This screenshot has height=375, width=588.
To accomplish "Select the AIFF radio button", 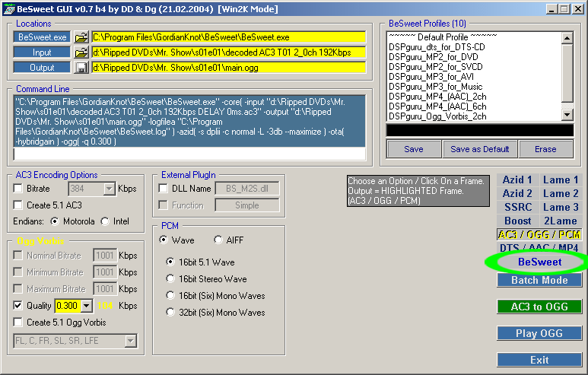I will pyautogui.click(x=218, y=240).
